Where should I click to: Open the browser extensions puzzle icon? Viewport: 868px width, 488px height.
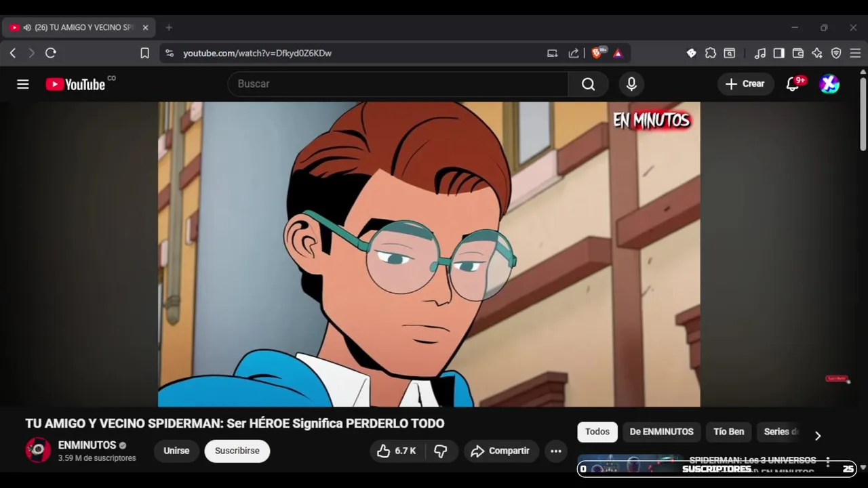click(711, 53)
